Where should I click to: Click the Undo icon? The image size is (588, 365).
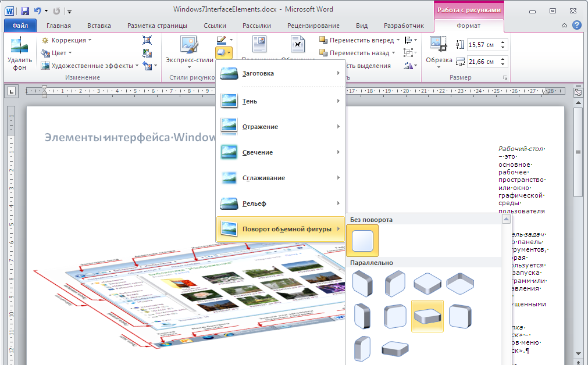(37, 11)
